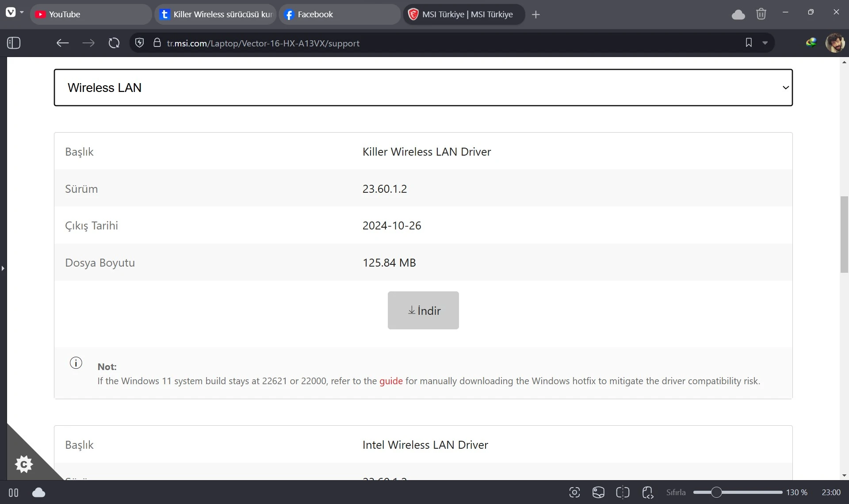Image resolution: width=849 pixels, height=504 pixels.
Task: Click the info icon beside Not
Action: coord(76,363)
